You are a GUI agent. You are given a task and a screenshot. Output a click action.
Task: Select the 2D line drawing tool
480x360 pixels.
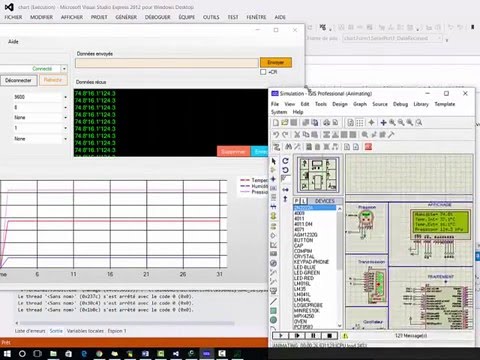click(273, 302)
